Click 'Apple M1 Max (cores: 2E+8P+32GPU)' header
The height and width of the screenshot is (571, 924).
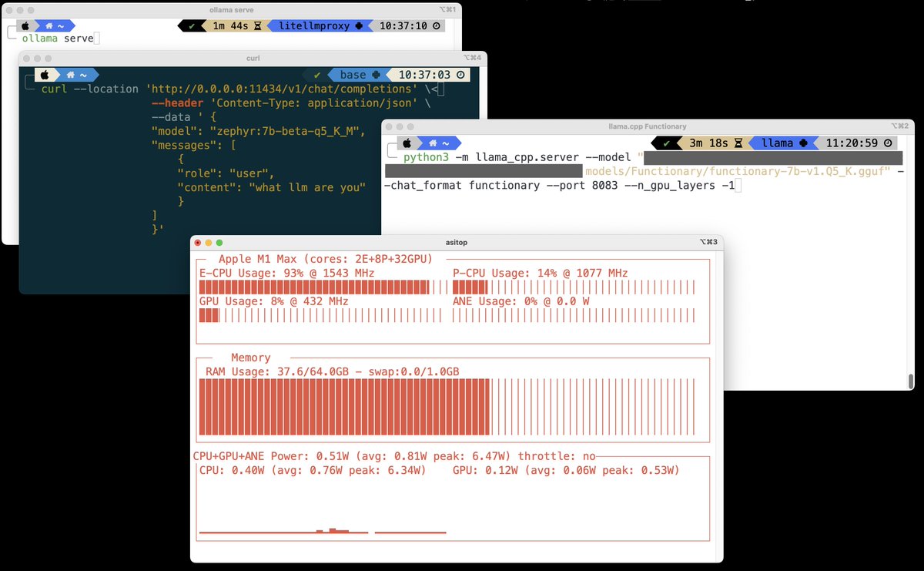326,259
